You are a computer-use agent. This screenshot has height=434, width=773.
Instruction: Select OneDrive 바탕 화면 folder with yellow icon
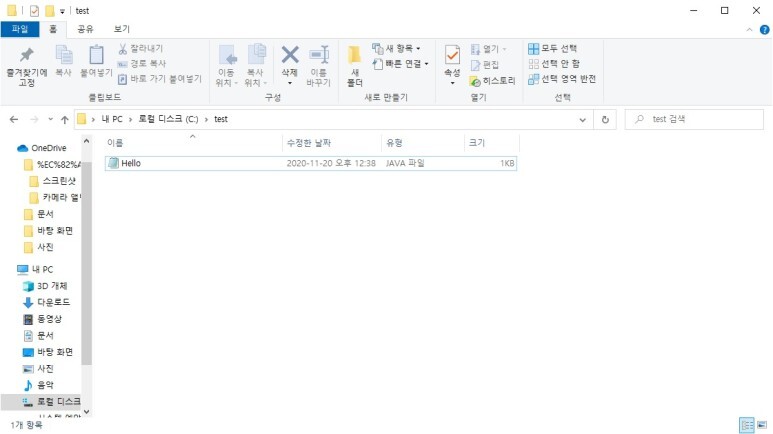tap(49, 230)
